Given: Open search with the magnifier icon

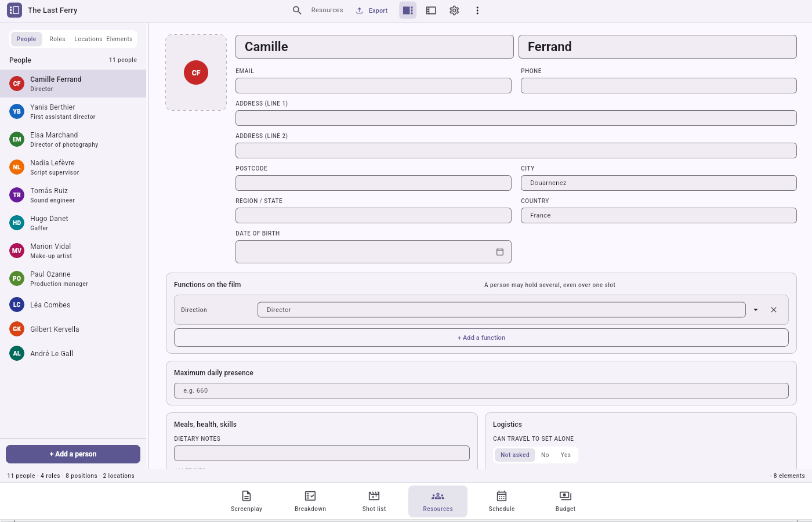Looking at the screenshot, I should pyautogui.click(x=297, y=10).
